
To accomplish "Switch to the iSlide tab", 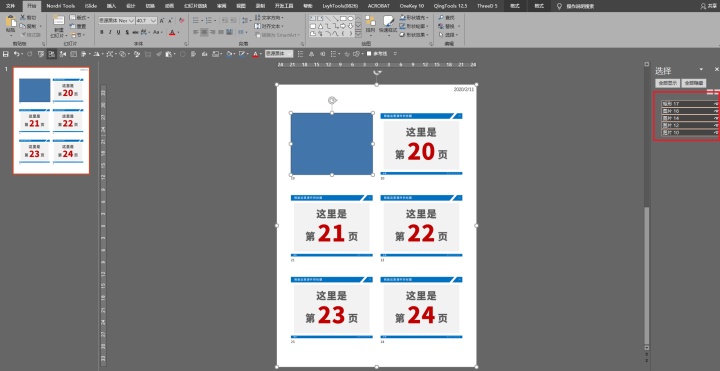I will [90, 6].
